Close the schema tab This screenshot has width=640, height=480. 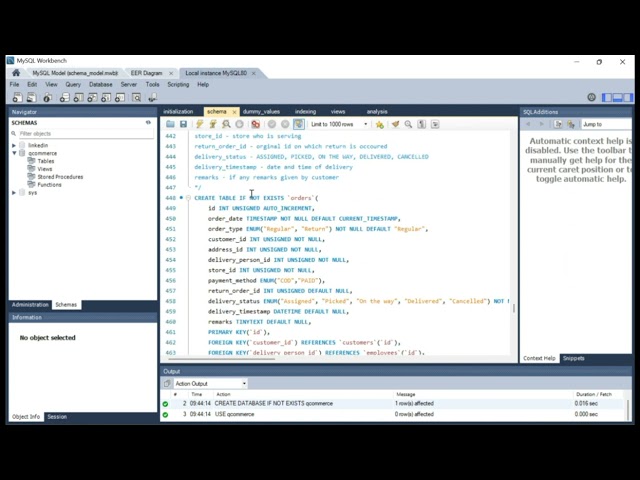[x=234, y=112]
